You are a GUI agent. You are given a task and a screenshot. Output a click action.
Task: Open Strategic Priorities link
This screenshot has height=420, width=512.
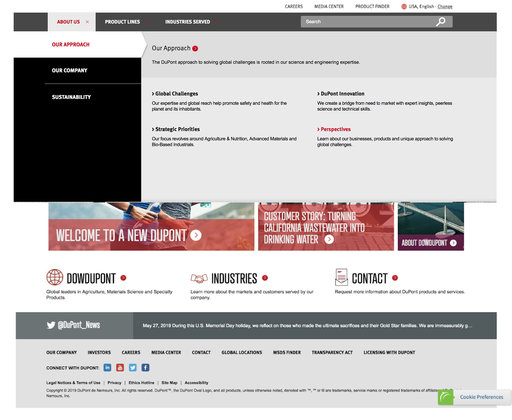(176, 129)
